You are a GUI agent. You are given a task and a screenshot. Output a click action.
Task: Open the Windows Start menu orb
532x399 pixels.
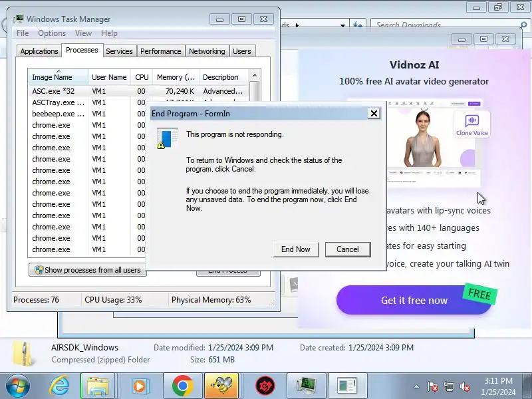pos(18,386)
